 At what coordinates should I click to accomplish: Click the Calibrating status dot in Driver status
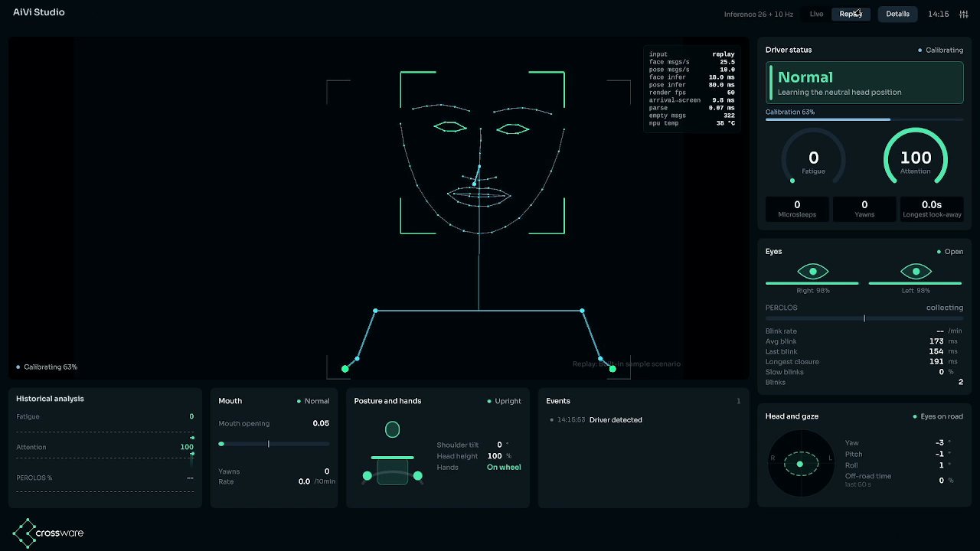(920, 51)
